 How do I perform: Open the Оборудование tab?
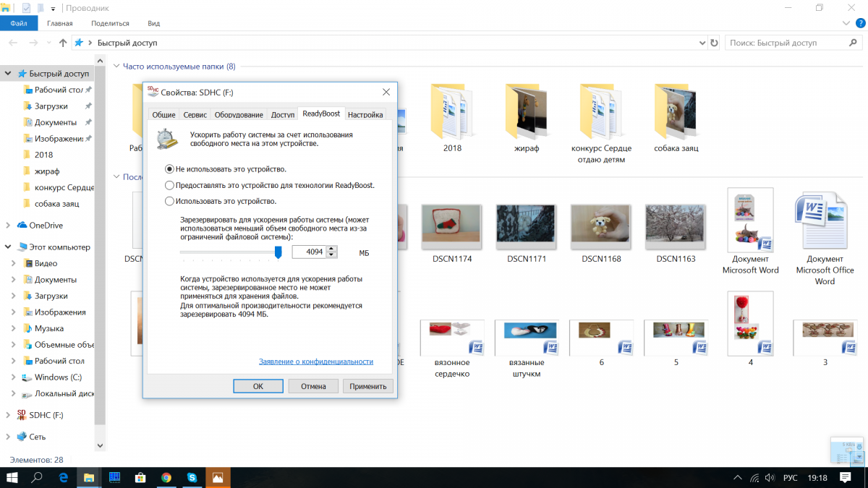click(x=239, y=114)
